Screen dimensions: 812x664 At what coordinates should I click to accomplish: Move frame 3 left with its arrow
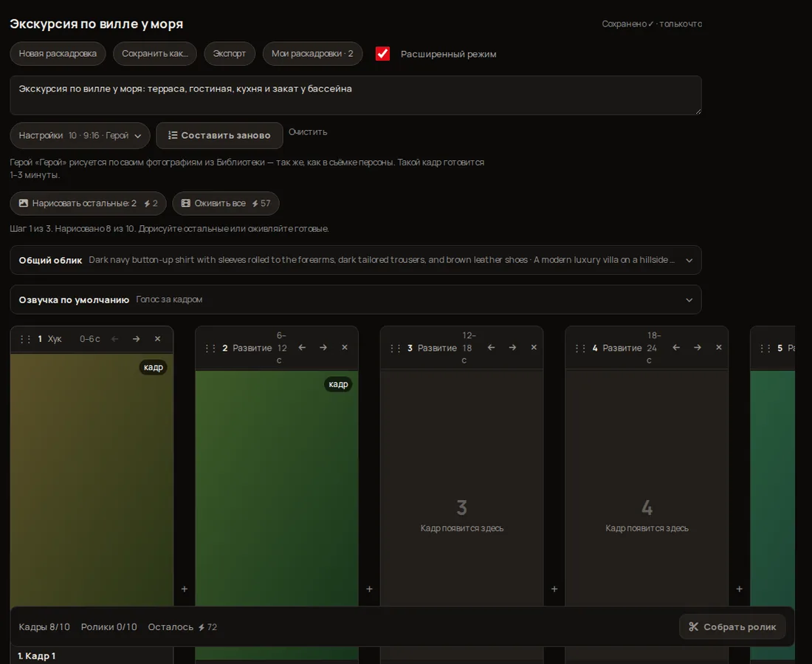pyautogui.click(x=491, y=347)
